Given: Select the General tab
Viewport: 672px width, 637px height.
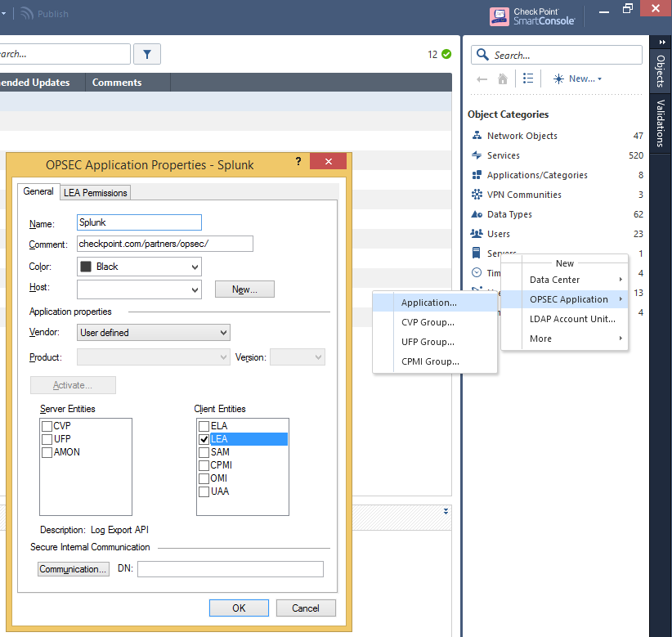Looking at the screenshot, I should tap(38, 191).
